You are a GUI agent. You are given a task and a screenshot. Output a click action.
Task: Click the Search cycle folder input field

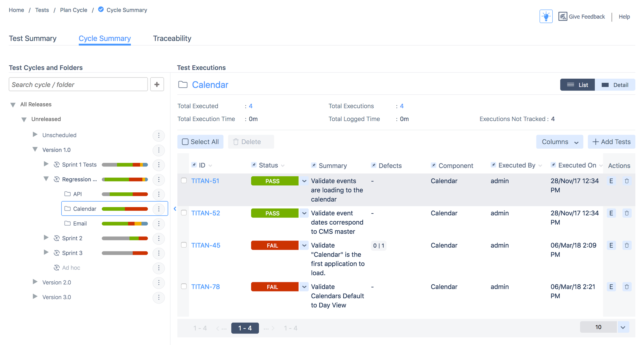pyautogui.click(x=79, y=84)
